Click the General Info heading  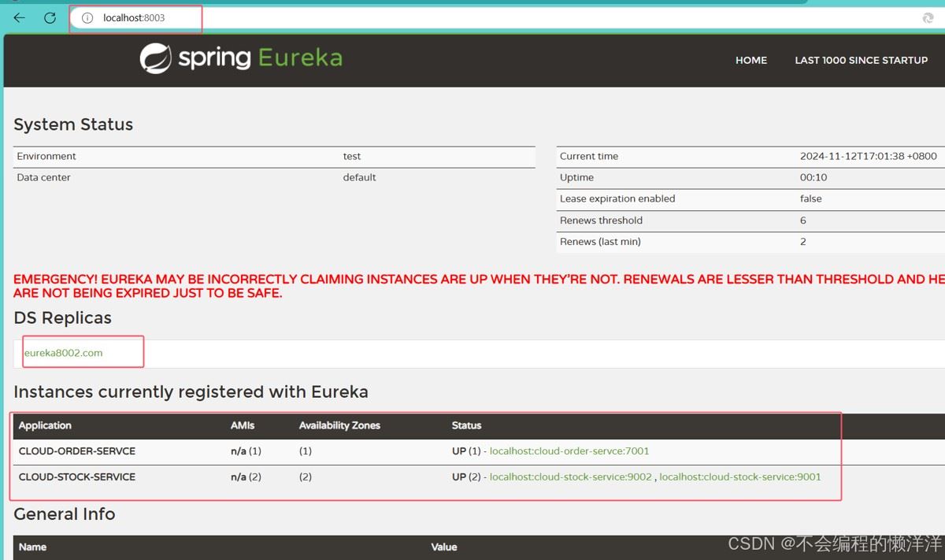(65, 514)
